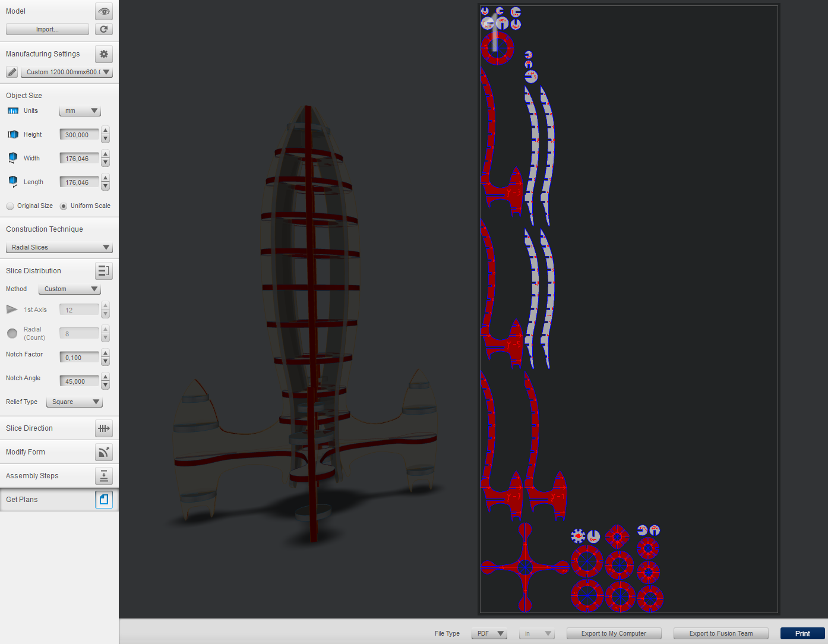The image size is (828, 644).
Task: Click the Height dimension icon
Action: (x=12, y=135)
